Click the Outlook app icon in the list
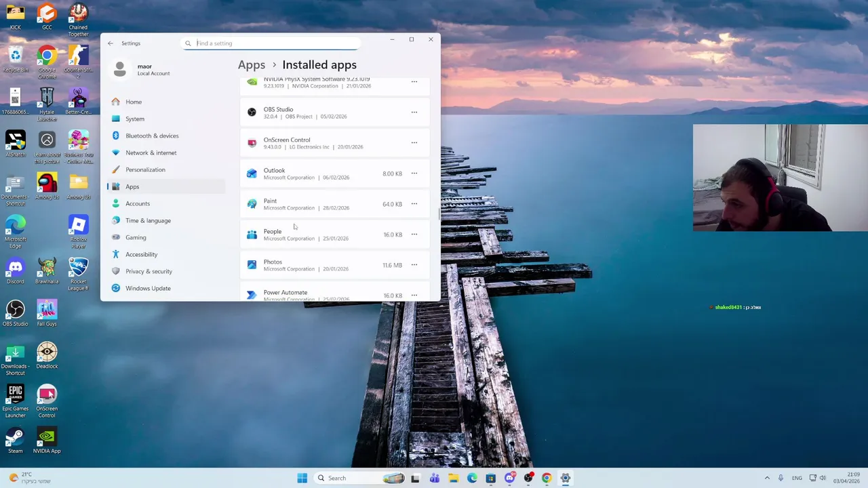Viewport: 868px width, 488px height. point(252,174)
